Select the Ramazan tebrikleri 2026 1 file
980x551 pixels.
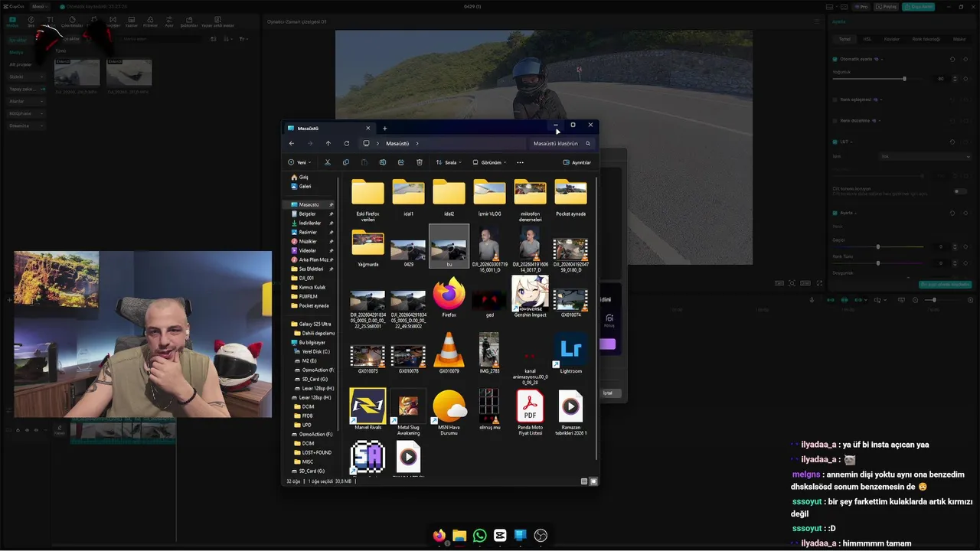[570, 412]
